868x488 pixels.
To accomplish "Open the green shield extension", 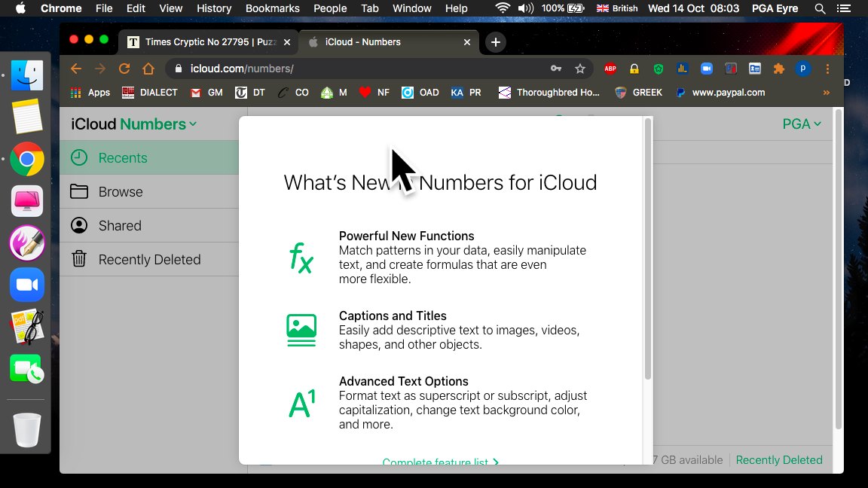I will pyautogui.click(x=659, y=69).
